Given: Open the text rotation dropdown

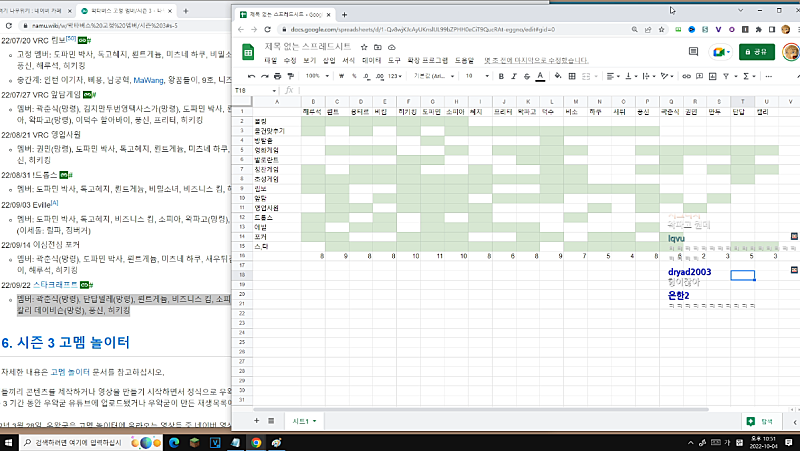Looking at the screenshot, I should pyautogui.click(x=666, y=76).
